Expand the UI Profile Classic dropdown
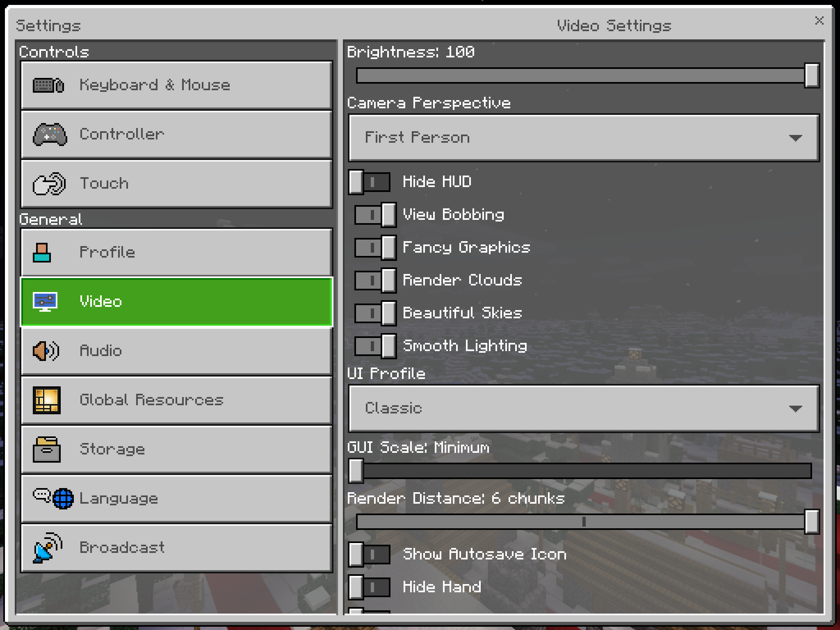This screenshot has height=630, width=840. (584, 409)
